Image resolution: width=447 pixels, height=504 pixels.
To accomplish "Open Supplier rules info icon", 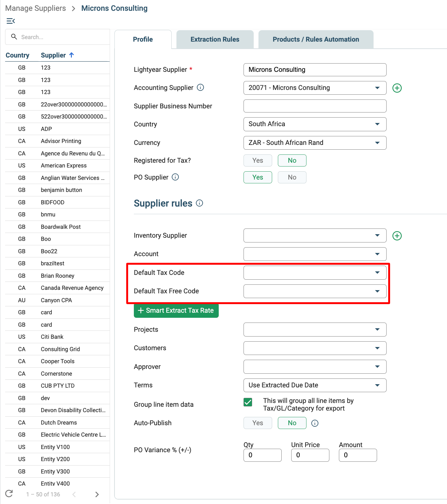I will tap(199, 203).
